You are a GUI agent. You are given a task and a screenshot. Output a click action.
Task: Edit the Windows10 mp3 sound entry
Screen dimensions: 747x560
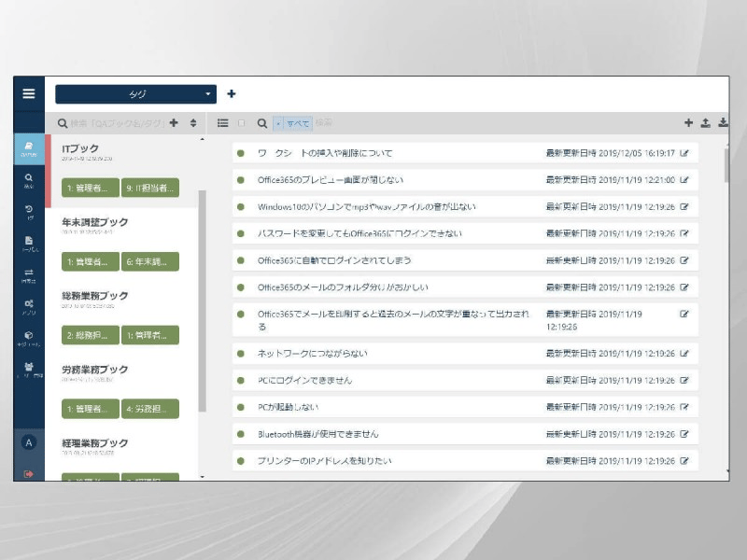click(684, 206)
